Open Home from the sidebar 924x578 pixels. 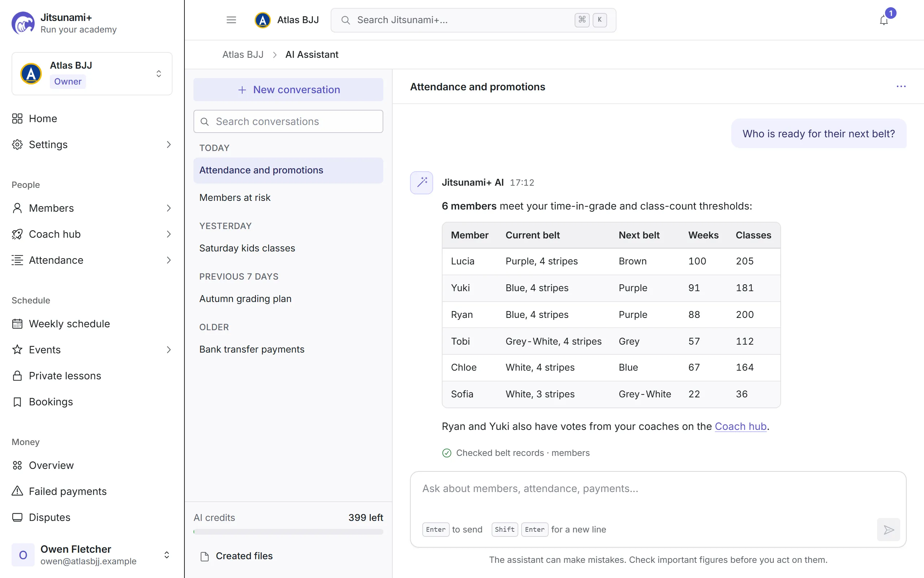point(92,118)
